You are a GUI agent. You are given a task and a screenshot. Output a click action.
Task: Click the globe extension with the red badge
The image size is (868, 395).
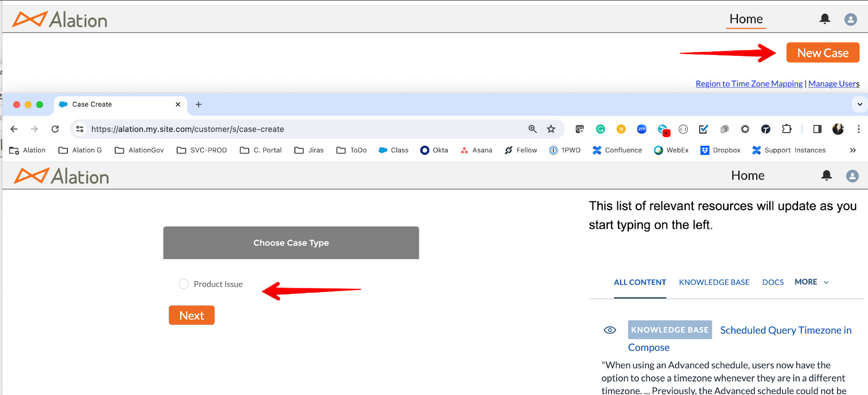(663, 129)
